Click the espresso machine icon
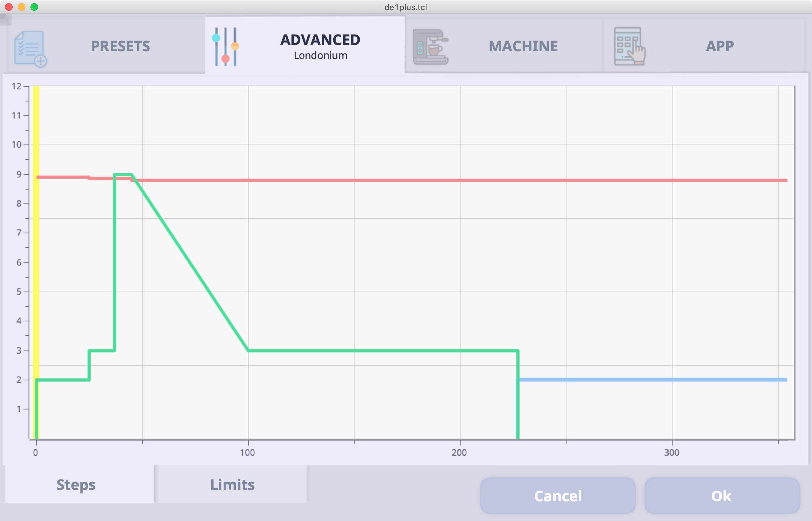This screenshot has width=812, height=521. 430,47
